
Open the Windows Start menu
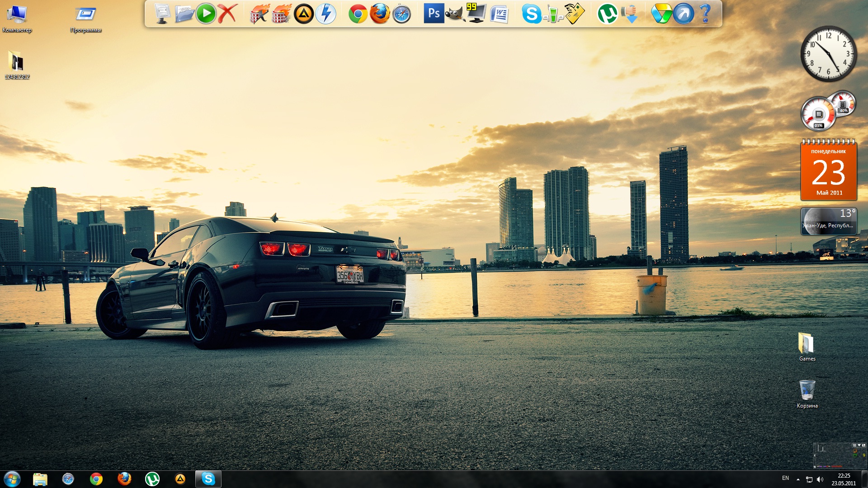(x=12, y=479)
